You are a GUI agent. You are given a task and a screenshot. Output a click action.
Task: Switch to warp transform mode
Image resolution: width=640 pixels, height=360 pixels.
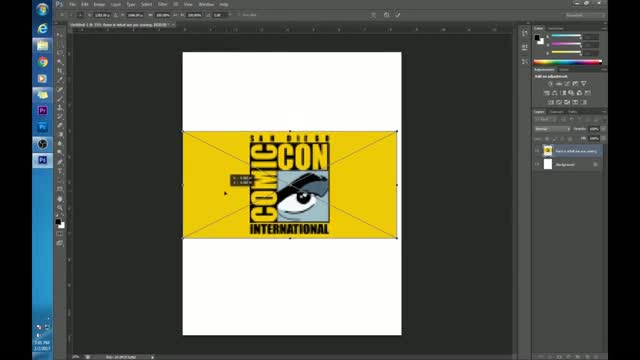(373, 15)
